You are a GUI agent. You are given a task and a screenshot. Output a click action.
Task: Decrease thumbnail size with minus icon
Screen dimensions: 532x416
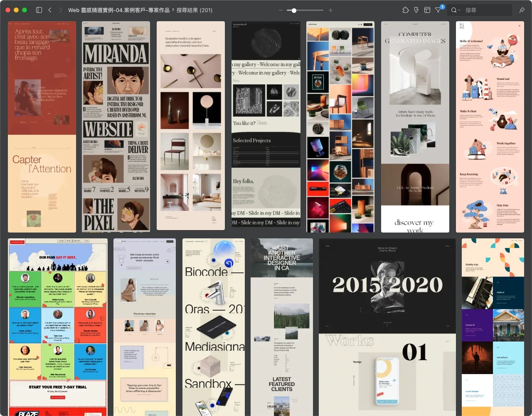pyautogui.click(x=281, y=10)
